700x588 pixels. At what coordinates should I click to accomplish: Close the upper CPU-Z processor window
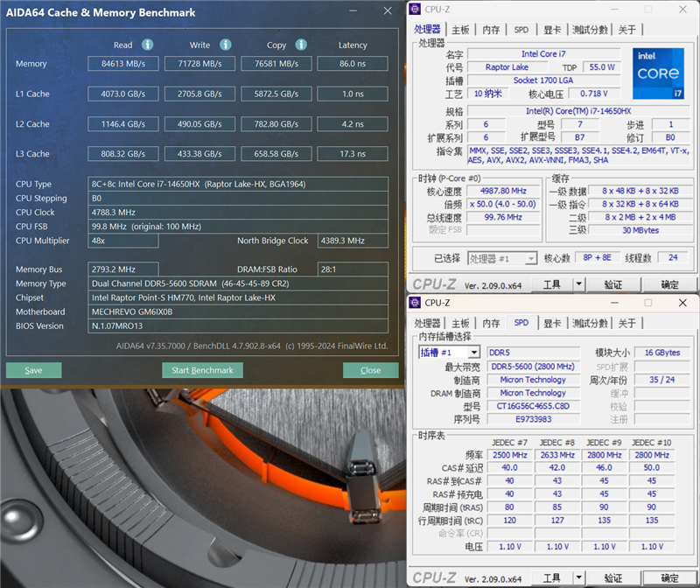tap(682, 9)
